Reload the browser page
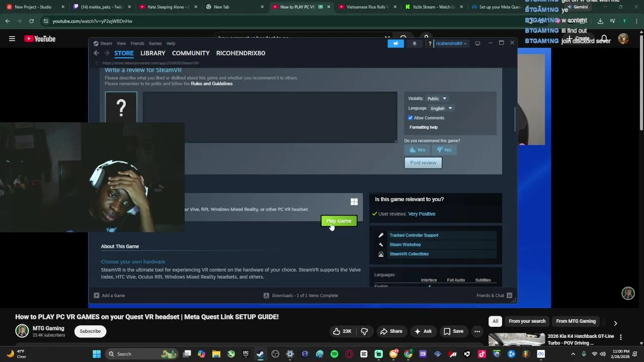The height and width of the screenshot is (362, 644). coord(31,21)
